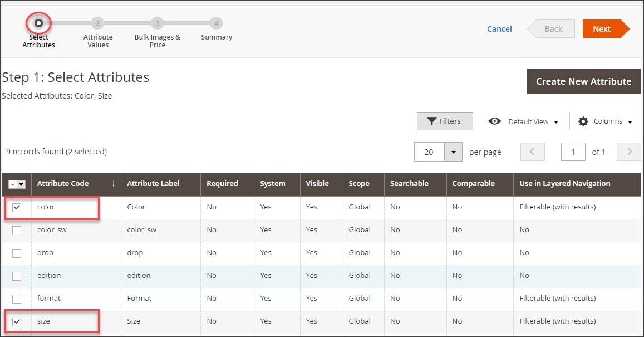Check the drop attribute checkbox
The width and height of the screenshot is (644, 337).
coord(17,253)
